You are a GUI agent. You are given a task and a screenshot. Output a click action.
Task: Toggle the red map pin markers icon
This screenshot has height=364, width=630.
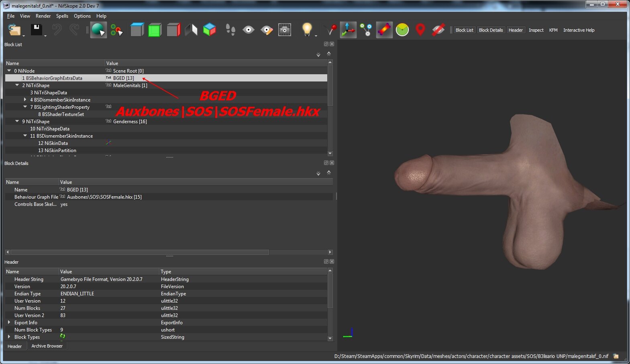click(x=420, y=30)
